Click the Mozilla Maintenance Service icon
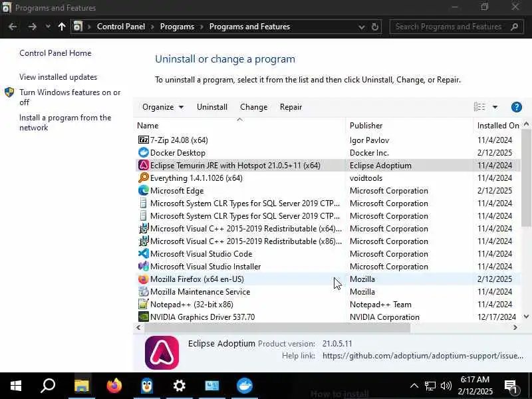The height and width of the screenshot is (399, 532). [144, 291]
